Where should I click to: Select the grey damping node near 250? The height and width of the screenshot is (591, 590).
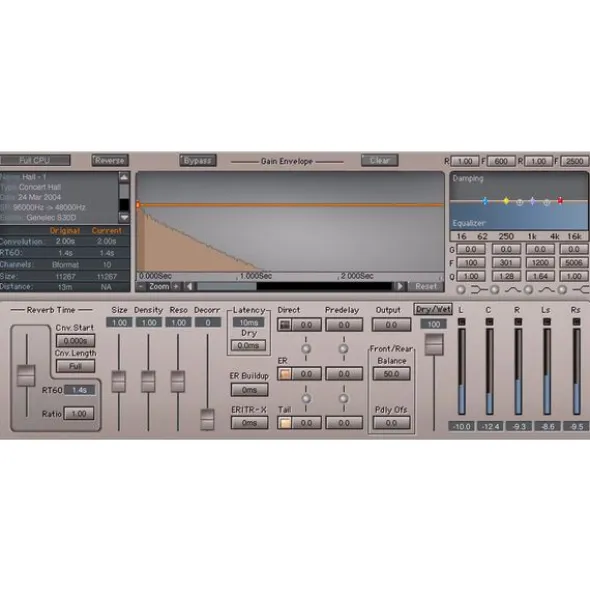[x=520, y=202]
